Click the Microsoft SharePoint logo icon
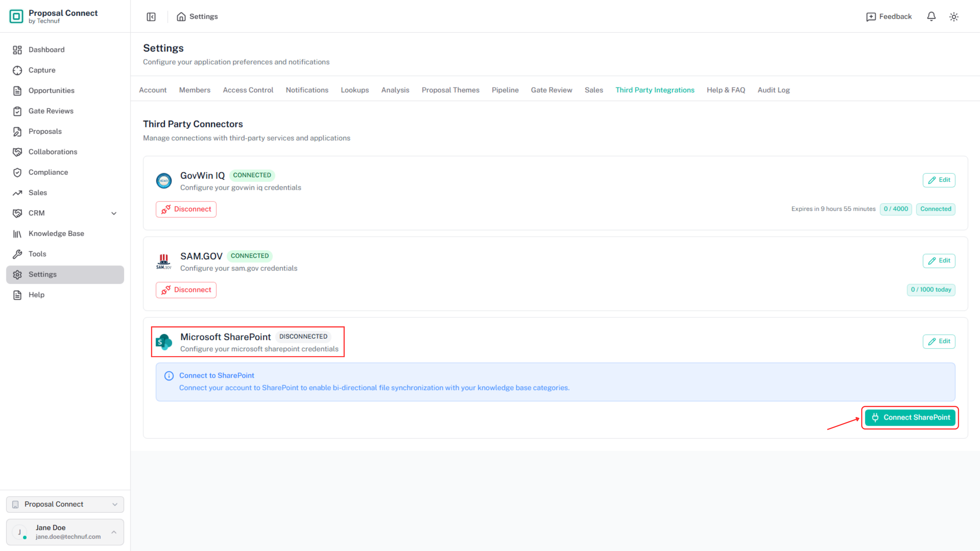This screenshot has width=980, height=551. click(164, 342)
